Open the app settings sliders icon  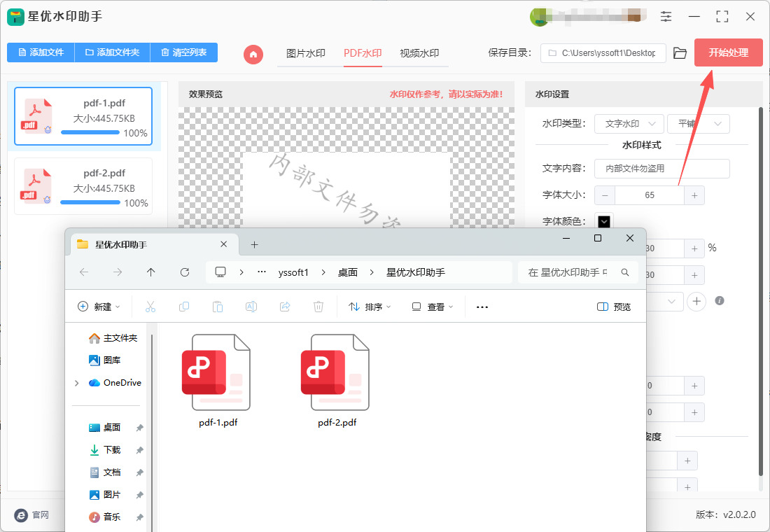click(666, 16)
